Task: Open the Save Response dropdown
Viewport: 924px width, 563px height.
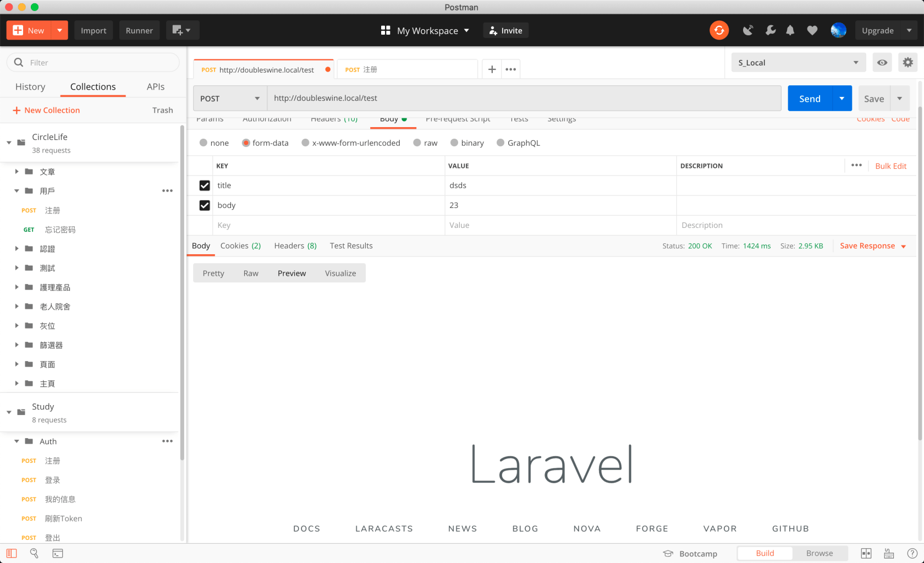Action: coord(873,246)
